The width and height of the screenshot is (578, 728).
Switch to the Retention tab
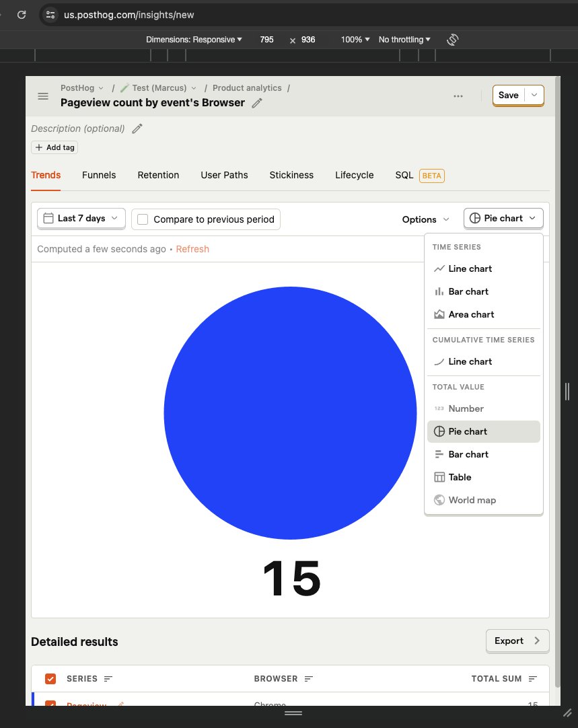pyautogui.click(x=158, y=175)
